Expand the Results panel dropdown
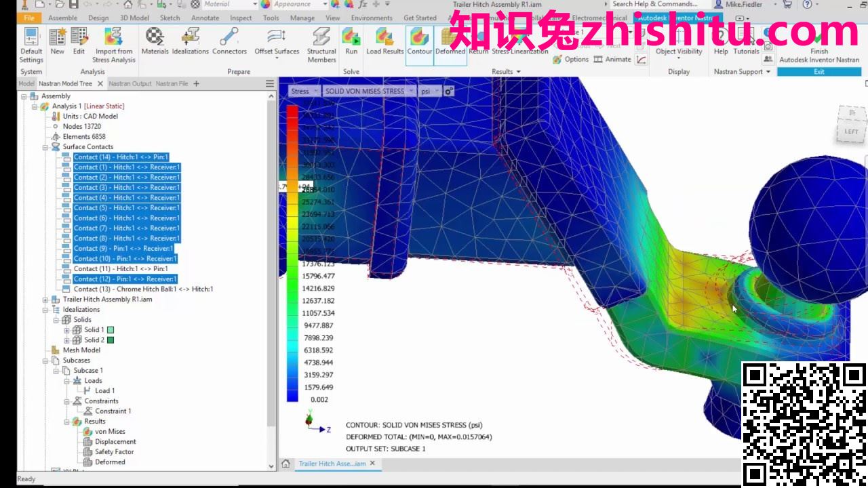868x488 pixels. tap(506, 72)
